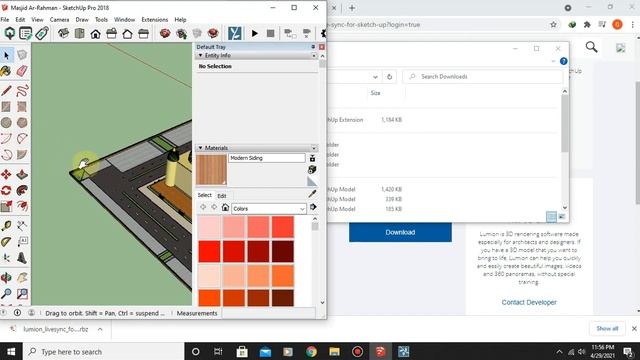Collapse the Materials panel
This screenshot has width=640, height=360.
click(x=200, y=148)
